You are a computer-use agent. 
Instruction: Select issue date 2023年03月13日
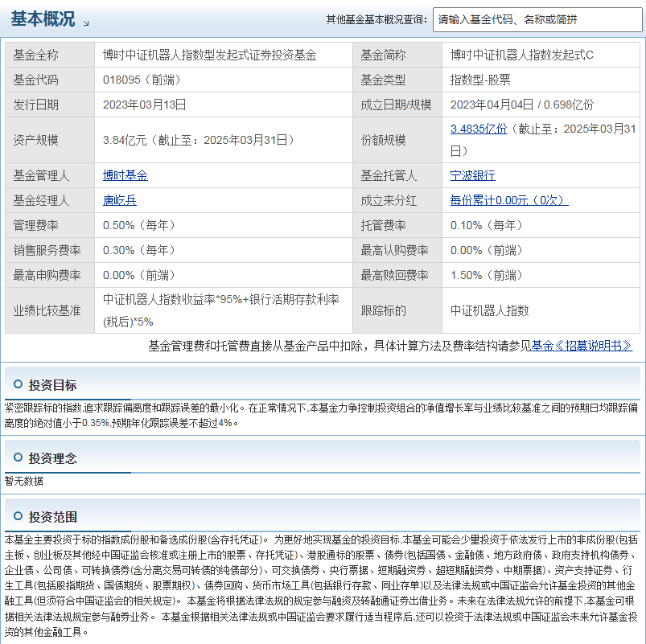click(145, 105)
